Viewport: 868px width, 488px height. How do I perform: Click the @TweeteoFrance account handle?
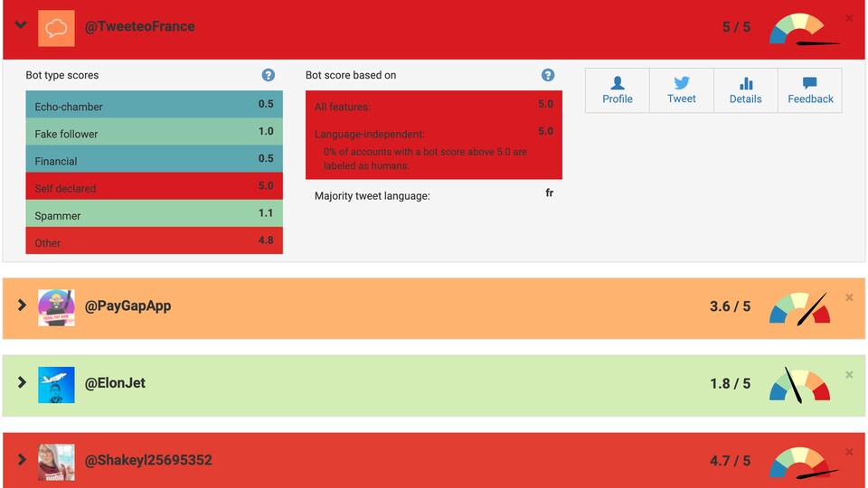coord(139,26)
